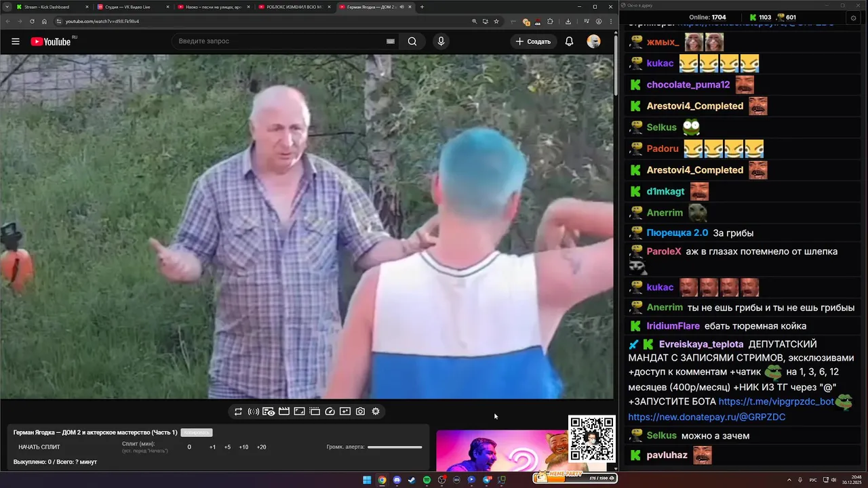This screenshot has width=868, height=488.
Task: Open the playback speed gauge icon
Action: pyautogui.click(x=330, y=411)
